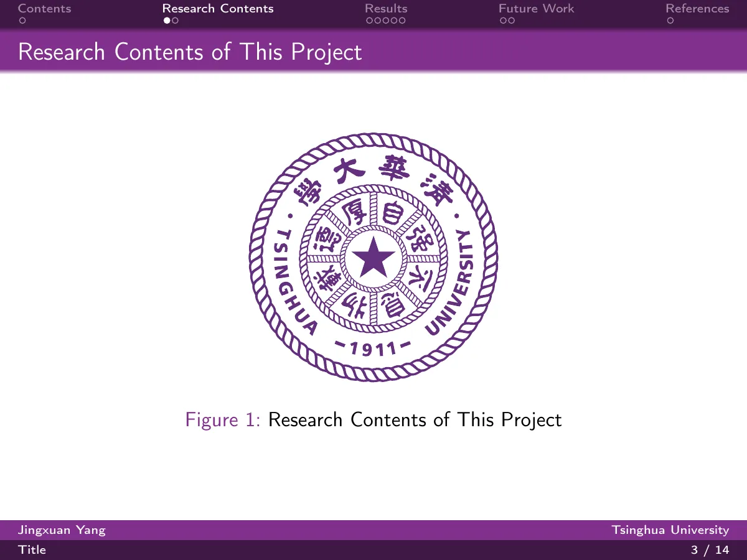Select the second circle under Future Work

click(x=511, y=21)
